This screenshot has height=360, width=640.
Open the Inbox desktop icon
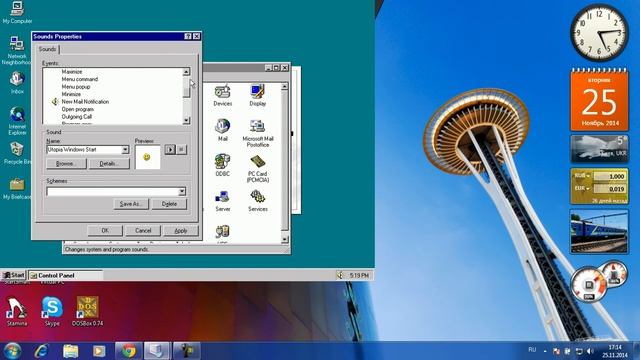[17, 83]
